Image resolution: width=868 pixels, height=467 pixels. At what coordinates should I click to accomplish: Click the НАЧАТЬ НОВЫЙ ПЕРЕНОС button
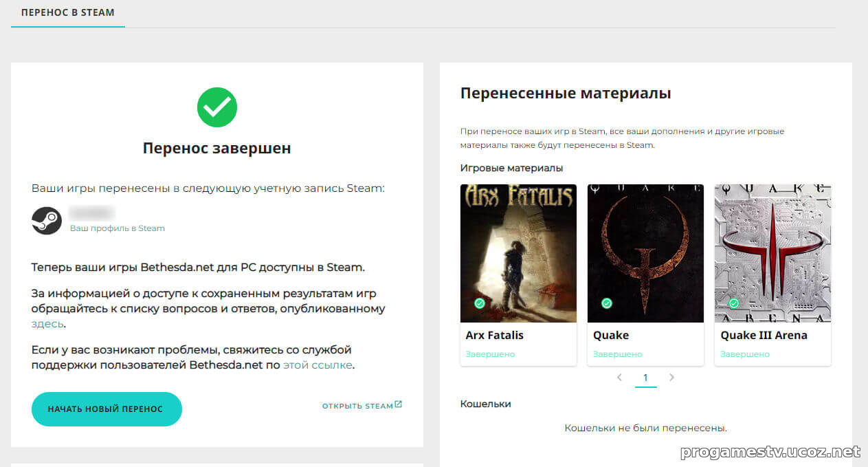(x=107, y=409)
